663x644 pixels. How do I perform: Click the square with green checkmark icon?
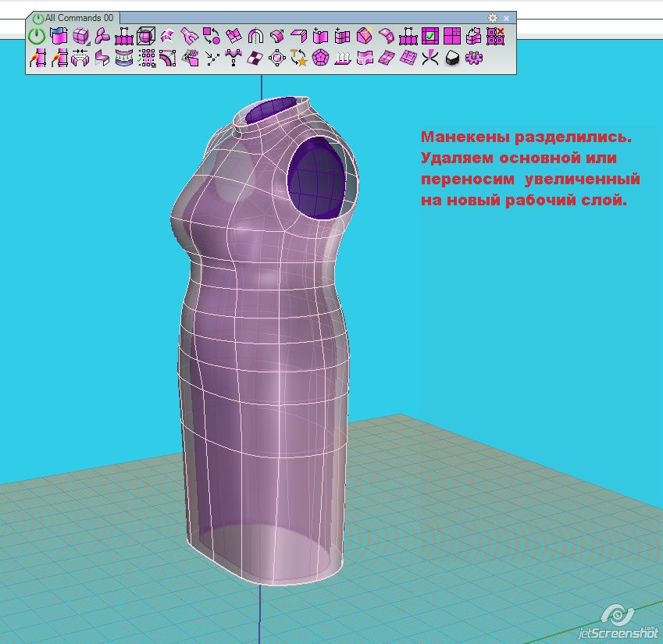430,36
